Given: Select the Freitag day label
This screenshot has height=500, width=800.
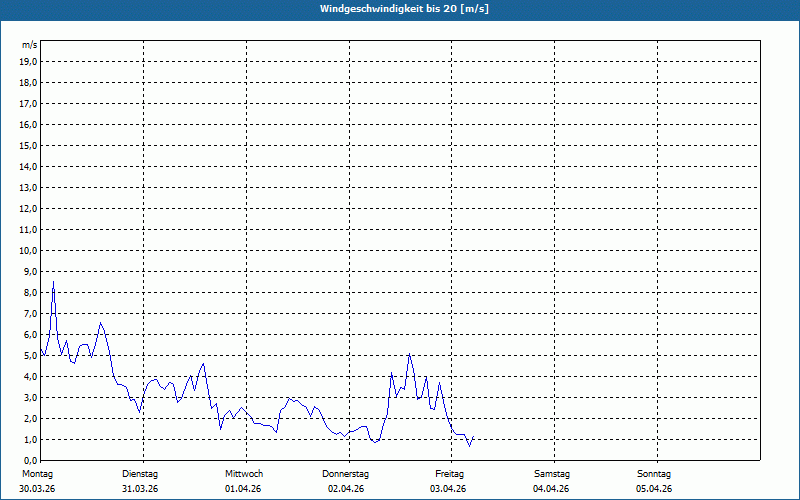Looking at the screenshot, I should (x=449, y=473).
